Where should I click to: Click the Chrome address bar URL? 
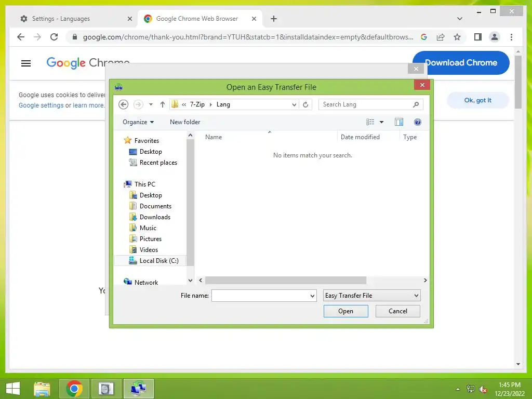(x=248, y=37)
